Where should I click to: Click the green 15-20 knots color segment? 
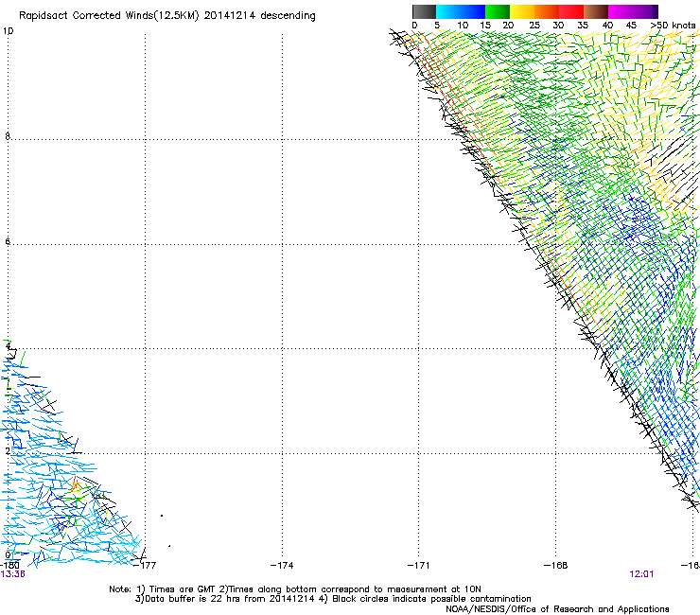pyautogui.click(x=498, y=11)
